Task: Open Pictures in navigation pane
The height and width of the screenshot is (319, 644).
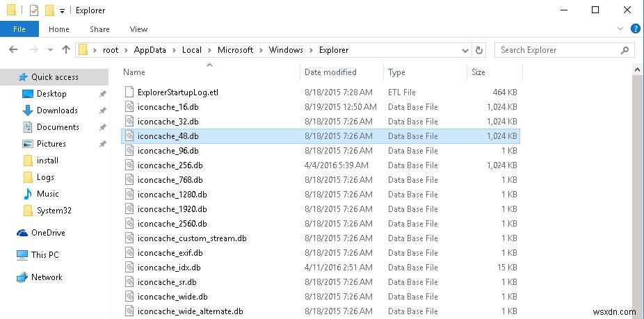Action: pos(51,144)
